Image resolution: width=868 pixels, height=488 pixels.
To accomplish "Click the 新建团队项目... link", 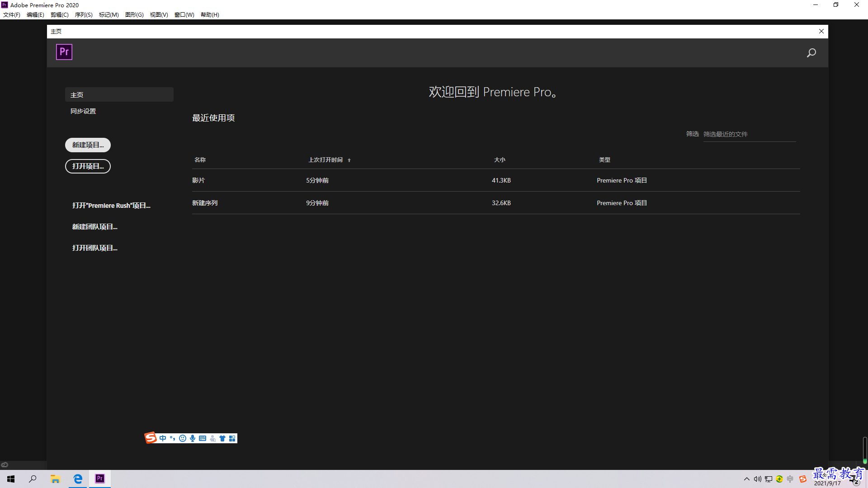I will coord(95,227).
